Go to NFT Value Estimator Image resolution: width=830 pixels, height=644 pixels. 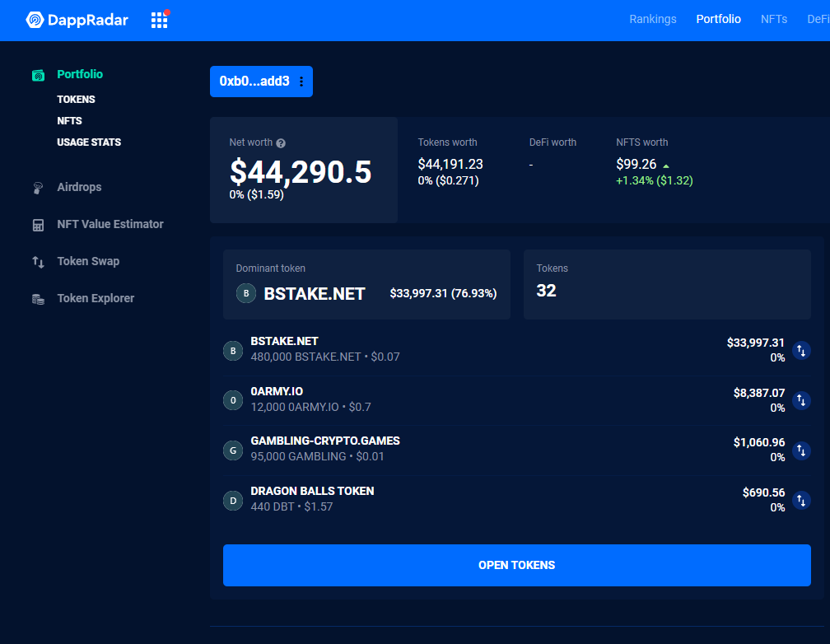[110, 224]
